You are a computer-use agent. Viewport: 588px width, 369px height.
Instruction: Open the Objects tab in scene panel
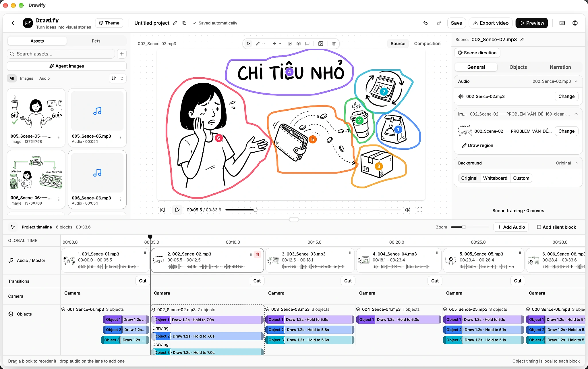pos(518,67)
